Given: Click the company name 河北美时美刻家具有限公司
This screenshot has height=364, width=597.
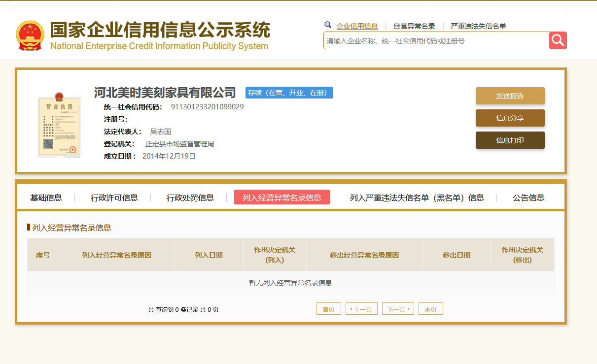Looking at the screenshot, I should point(165,92).
